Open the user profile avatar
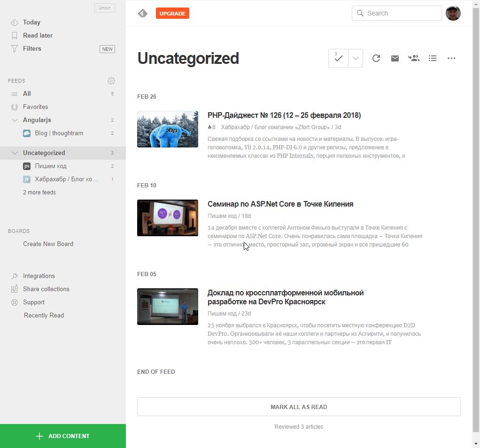Image resolution: width=480 pixels, height=448 pixels. tap(453, 13)
